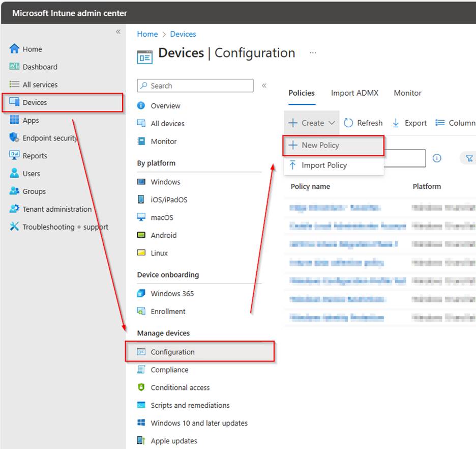Screen dimensions: 476x449
Task: Switch to the Monitor tab
Action: (x=407, y=93)
